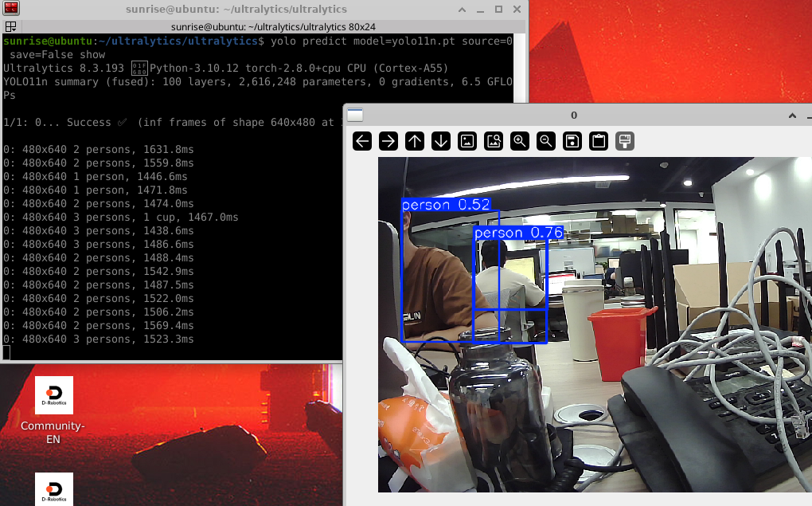The image size is (812, 506).
Task: Click the terminal line ending in 1438.6ms
Action: click(99, 231)
